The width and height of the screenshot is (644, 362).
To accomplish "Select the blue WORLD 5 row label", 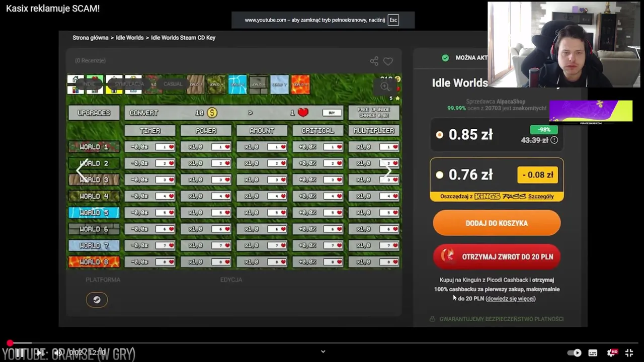I will (94, 213).
